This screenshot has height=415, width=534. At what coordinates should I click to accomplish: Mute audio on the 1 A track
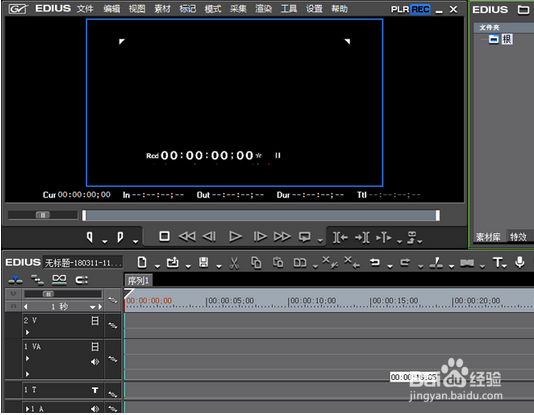point(95,408)
